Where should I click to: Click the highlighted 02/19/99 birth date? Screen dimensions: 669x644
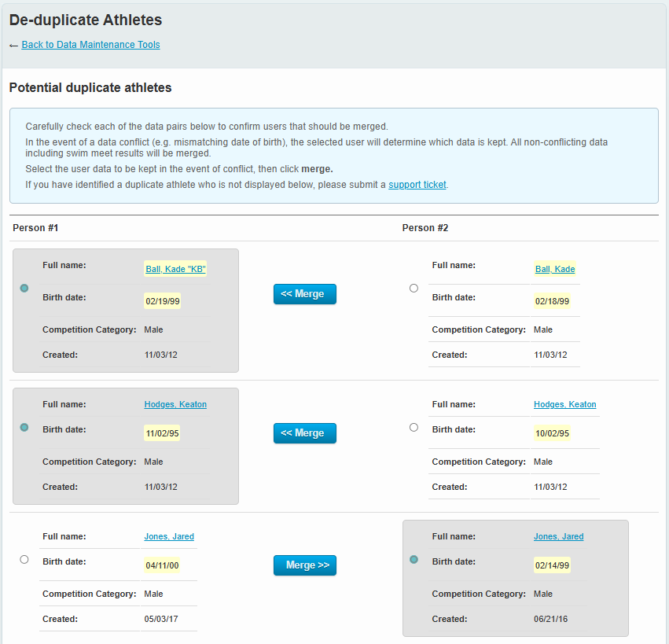[x=161, y=301]
